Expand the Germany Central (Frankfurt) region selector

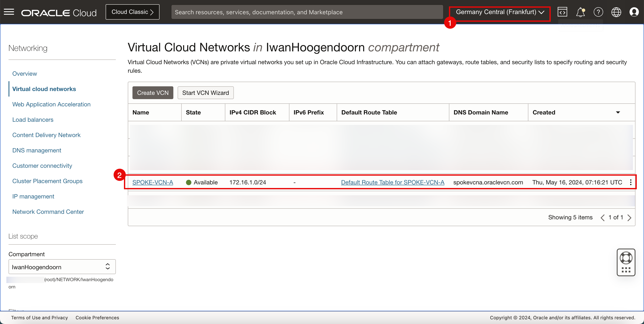[500, 12]
